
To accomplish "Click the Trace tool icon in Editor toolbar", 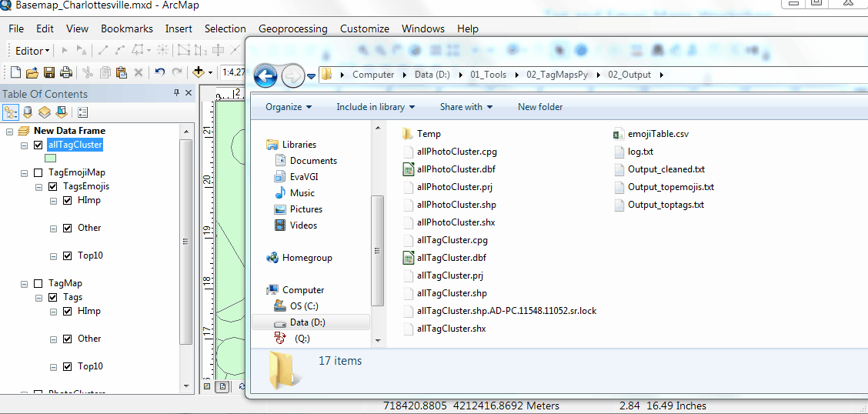I will pyautogui.click(x=138, y=50).
